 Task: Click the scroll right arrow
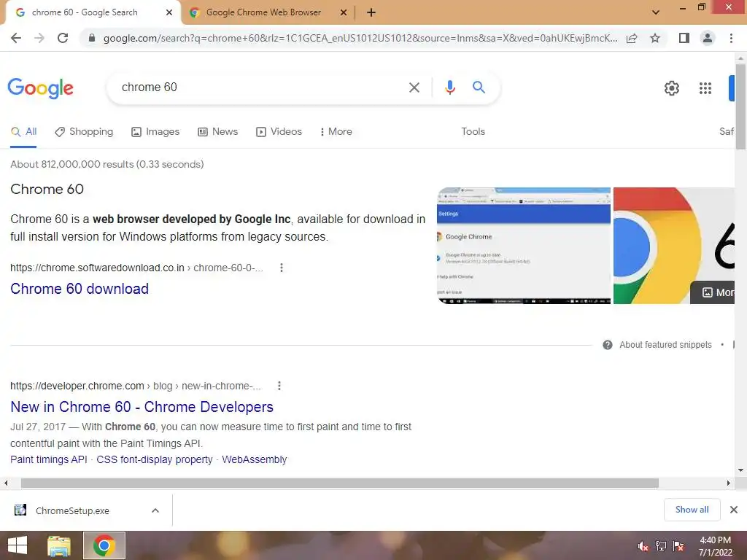[728, 483]
